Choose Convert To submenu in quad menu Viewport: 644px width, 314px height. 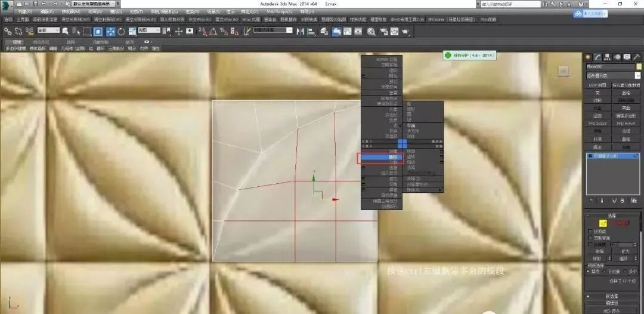pyautogui.click(x=423, y=190)
